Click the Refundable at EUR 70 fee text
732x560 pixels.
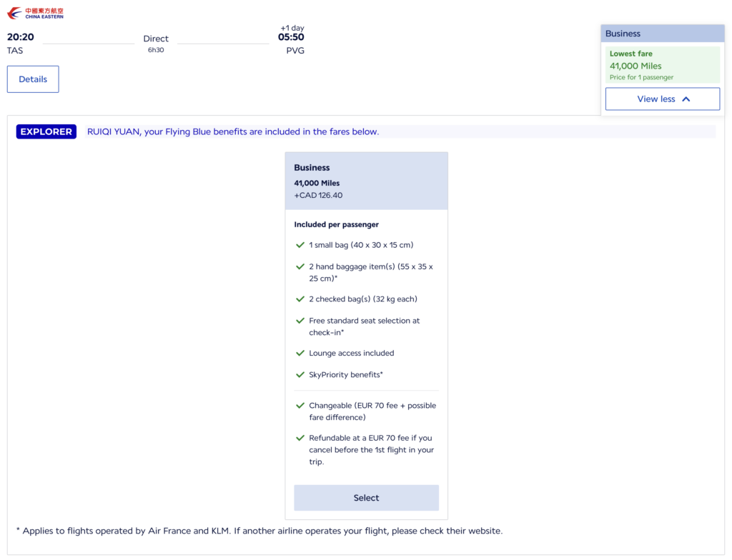point(372,450)
